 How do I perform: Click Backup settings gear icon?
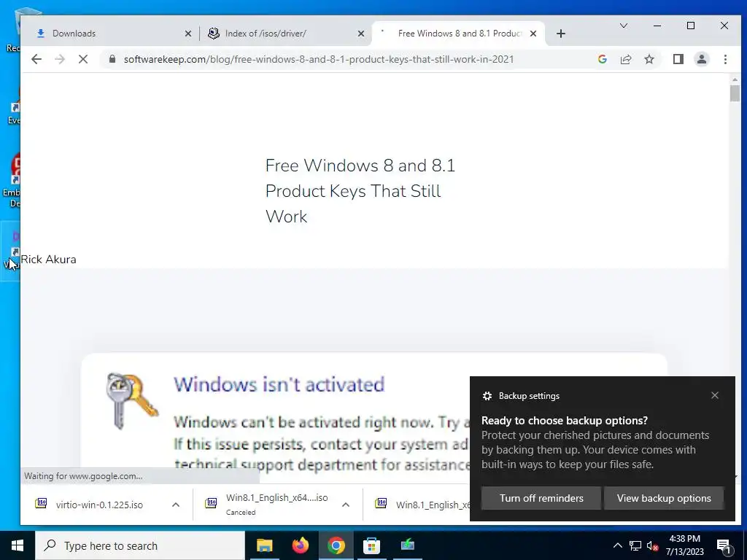[487, 396]
